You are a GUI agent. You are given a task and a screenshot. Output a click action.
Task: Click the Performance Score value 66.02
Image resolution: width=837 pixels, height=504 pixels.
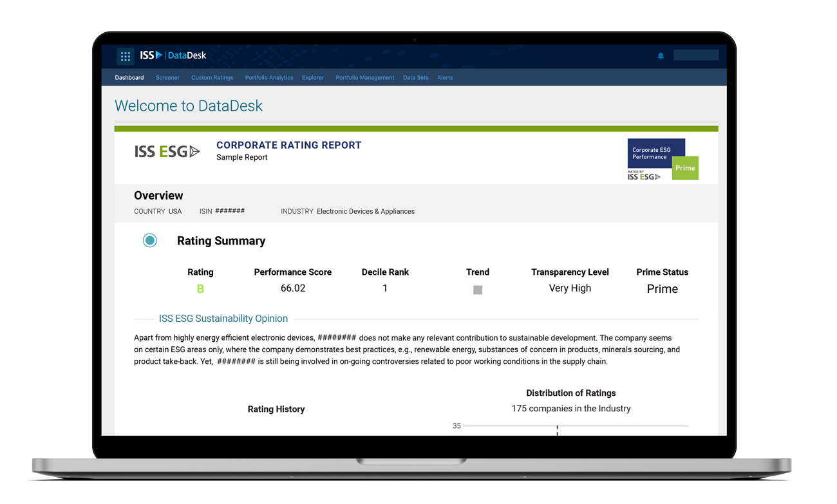(293, 288)
